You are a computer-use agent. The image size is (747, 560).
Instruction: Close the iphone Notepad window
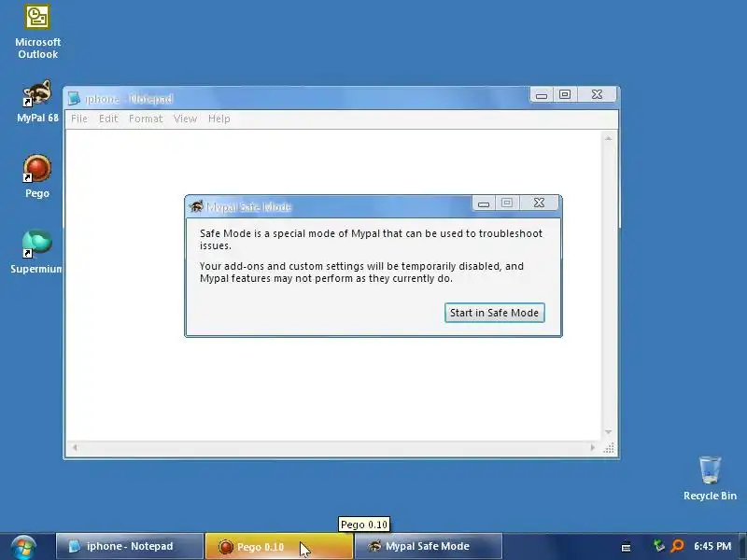597,94
